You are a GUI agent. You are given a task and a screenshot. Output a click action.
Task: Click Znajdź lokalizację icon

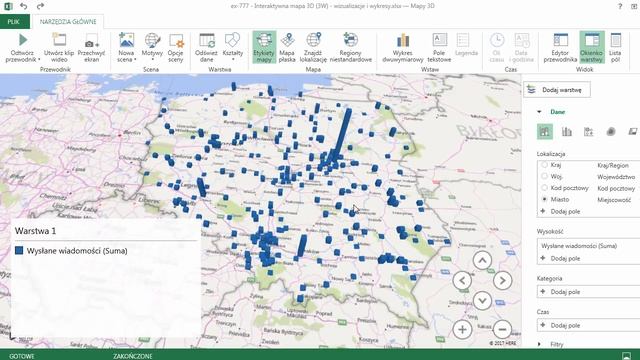313,40
